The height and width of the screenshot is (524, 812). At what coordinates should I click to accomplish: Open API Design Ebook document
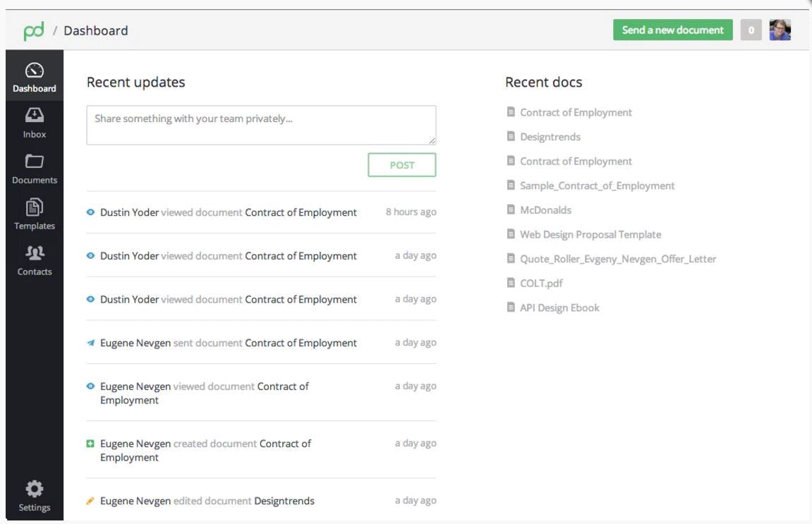[559, 308]
